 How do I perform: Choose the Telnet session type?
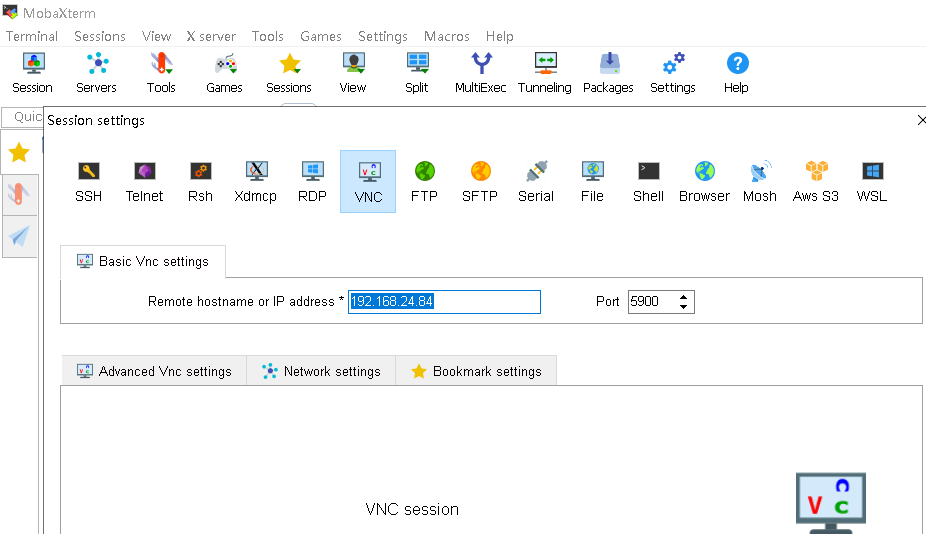coord(144,181)
